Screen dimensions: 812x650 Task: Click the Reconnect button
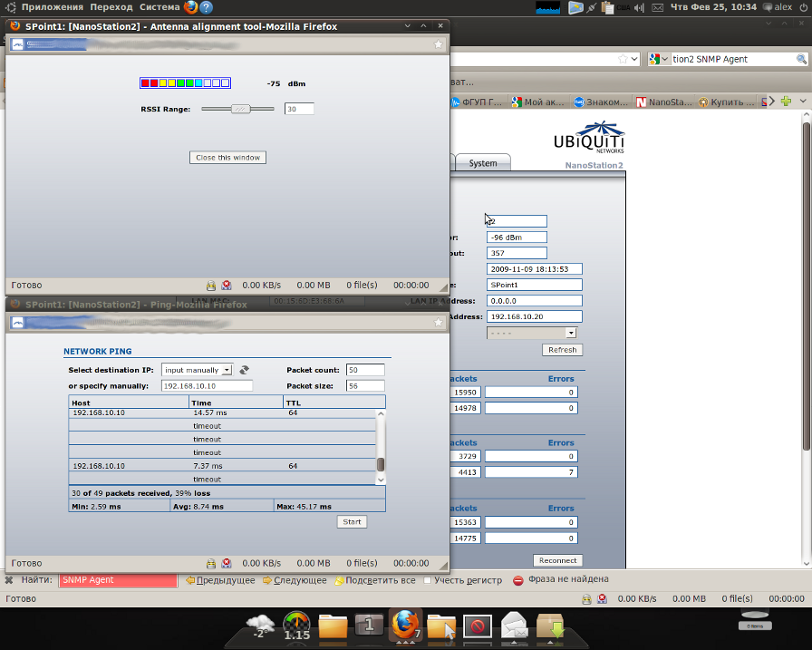557,560
